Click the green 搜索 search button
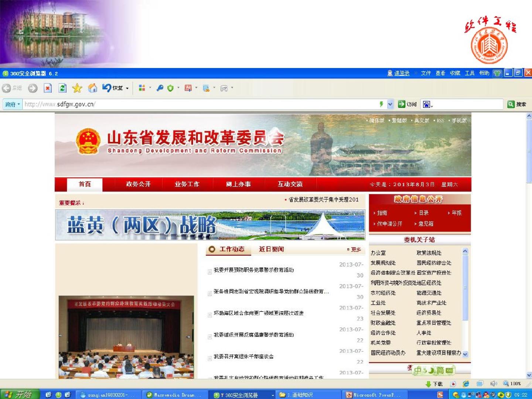 click(x=517, y=104)
